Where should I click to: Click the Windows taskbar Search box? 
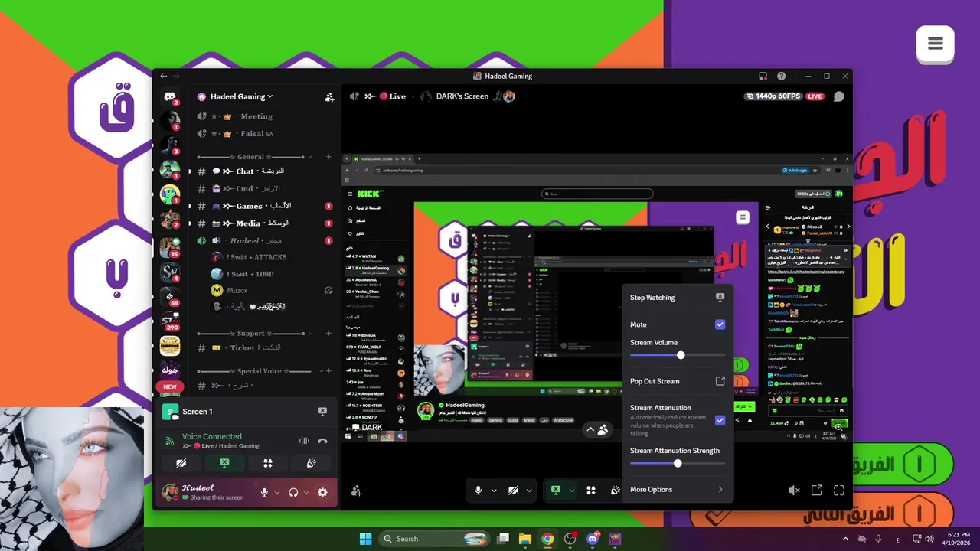point(434,539)
